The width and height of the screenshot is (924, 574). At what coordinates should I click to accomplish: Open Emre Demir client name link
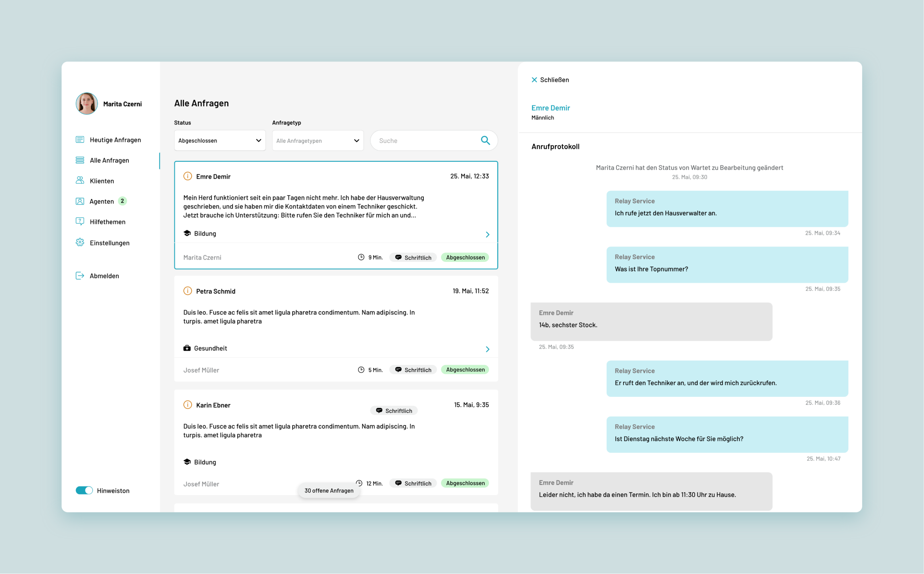(550, 108)
